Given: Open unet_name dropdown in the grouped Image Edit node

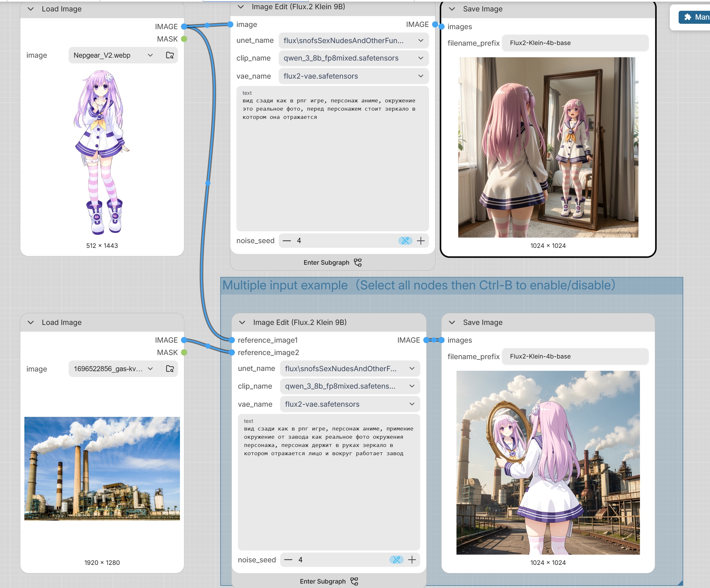Looking at the screenshot, I should pyautogui.click(x=350, y=368).
